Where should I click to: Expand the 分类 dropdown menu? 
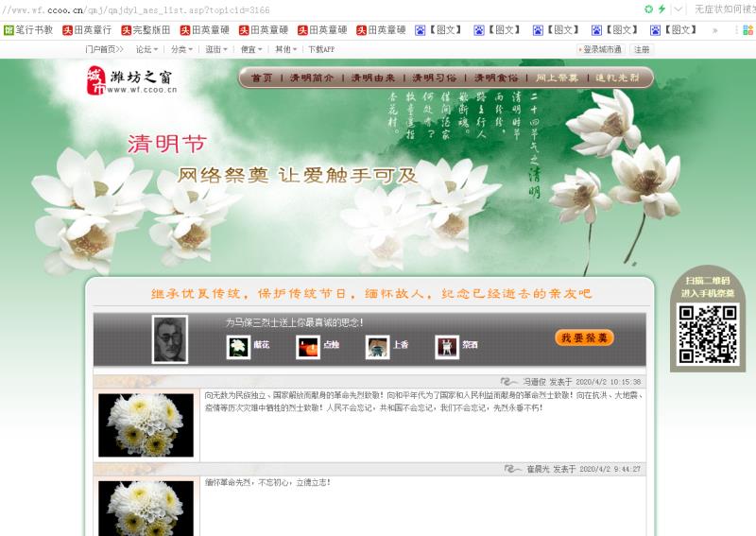pyautogui.click(x=181, y=49)
